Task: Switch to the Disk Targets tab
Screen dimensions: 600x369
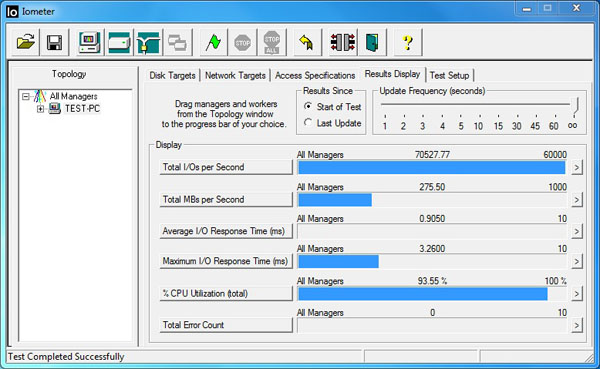Action: pos(173,75)
